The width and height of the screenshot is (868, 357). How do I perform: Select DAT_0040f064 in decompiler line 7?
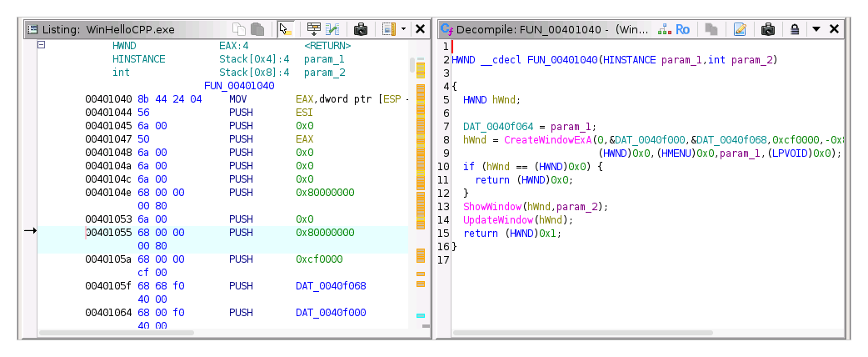point(498,127)
